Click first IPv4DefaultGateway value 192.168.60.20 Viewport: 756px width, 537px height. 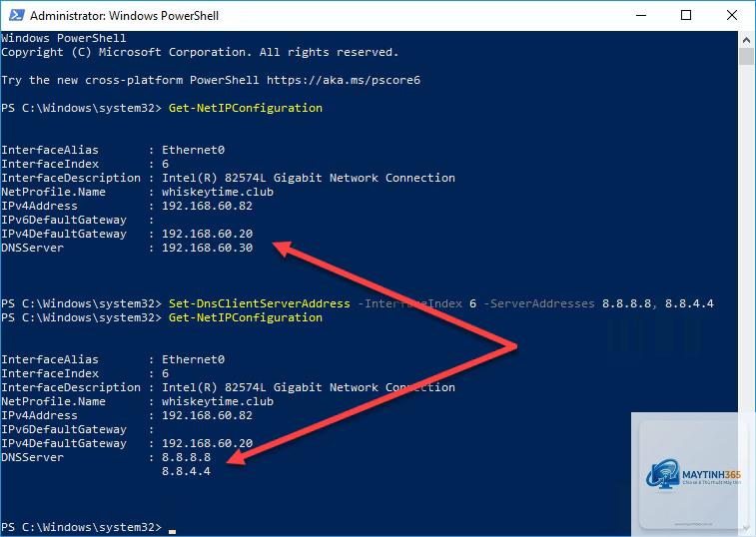click(x=208, y=234)
